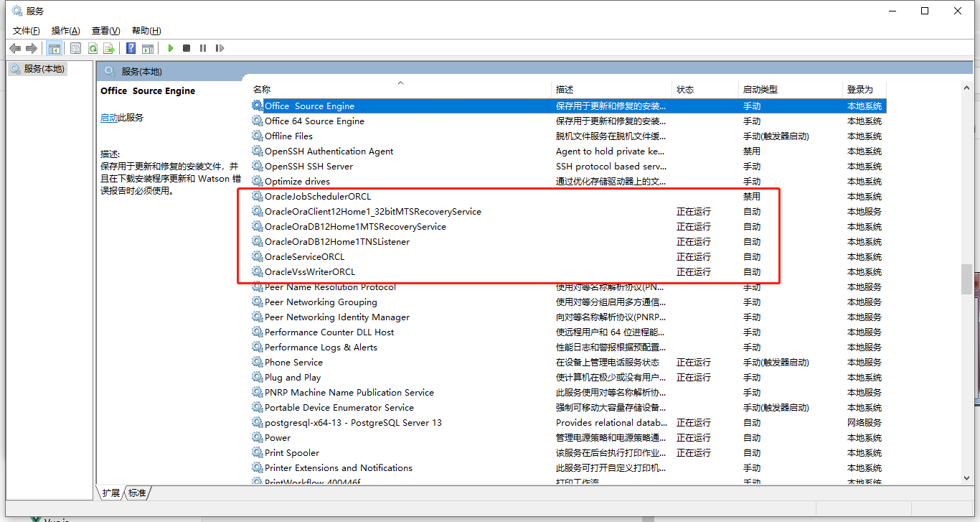The height and width of the screenshot is (522, 980).
Task: Click the 网络服务 logon cell of postgresql row
Action: click(x=864, y=422)
